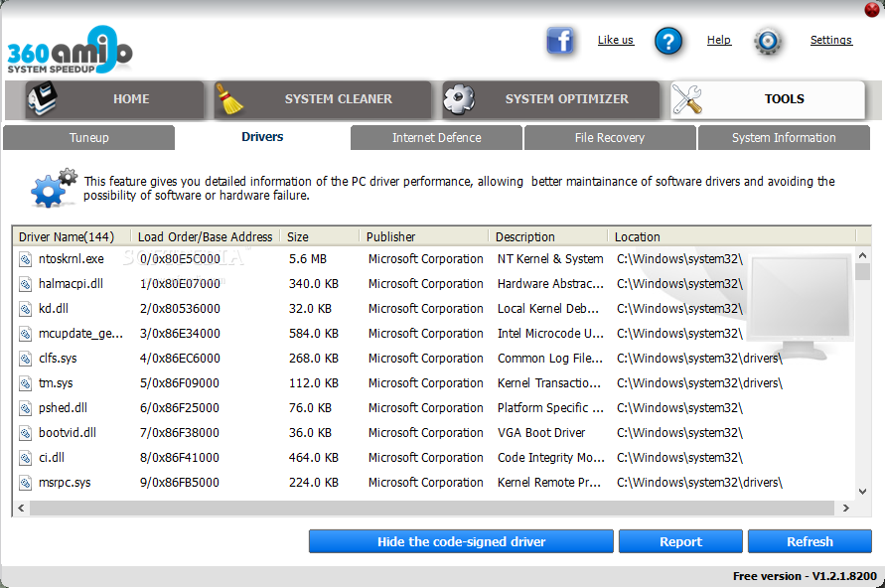Click the Free version - V1.2.1.8200 label
Viewport: 885px width, 588px height.
pyautogui.click(x=805, y=576)
